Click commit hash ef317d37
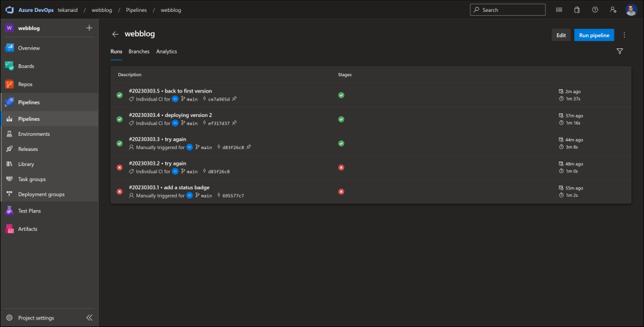 point(219,123)
